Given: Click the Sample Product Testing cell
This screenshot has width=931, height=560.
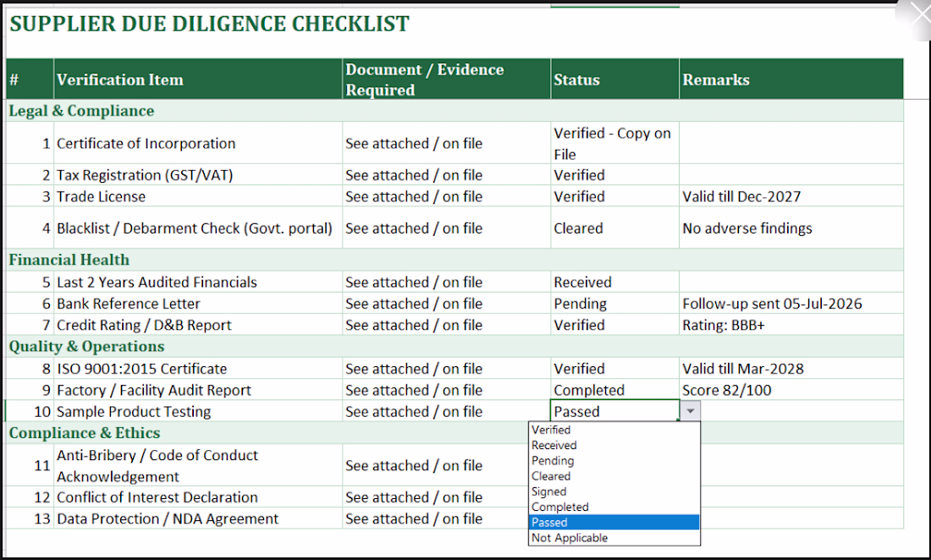Looking at the screenshot, I should click(198, 411).
